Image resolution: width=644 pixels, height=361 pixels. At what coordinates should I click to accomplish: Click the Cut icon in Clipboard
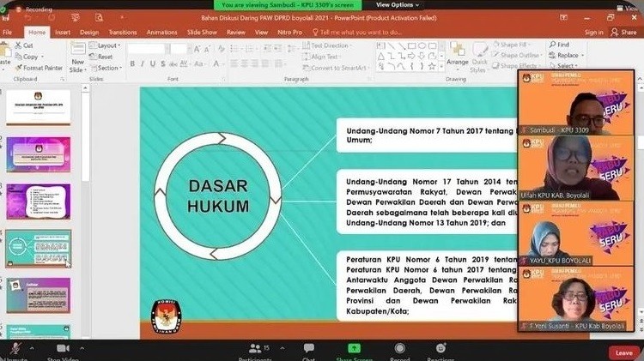(23, 45)
